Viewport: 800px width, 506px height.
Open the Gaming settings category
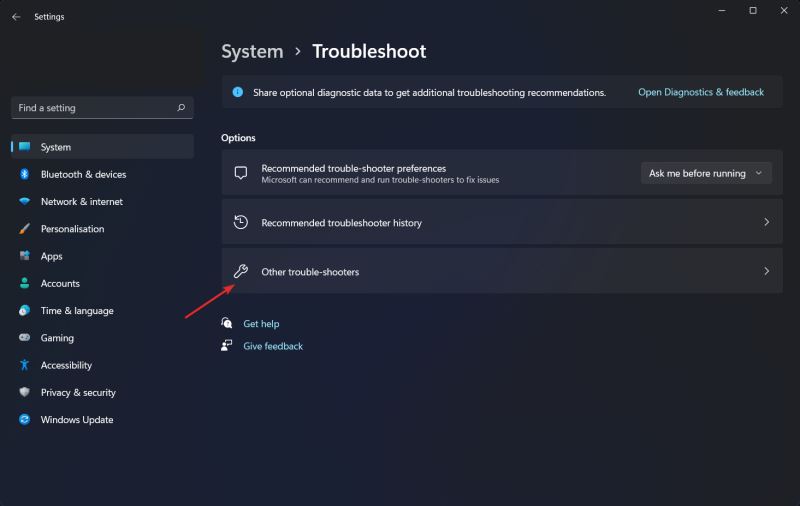coord(57,338)
